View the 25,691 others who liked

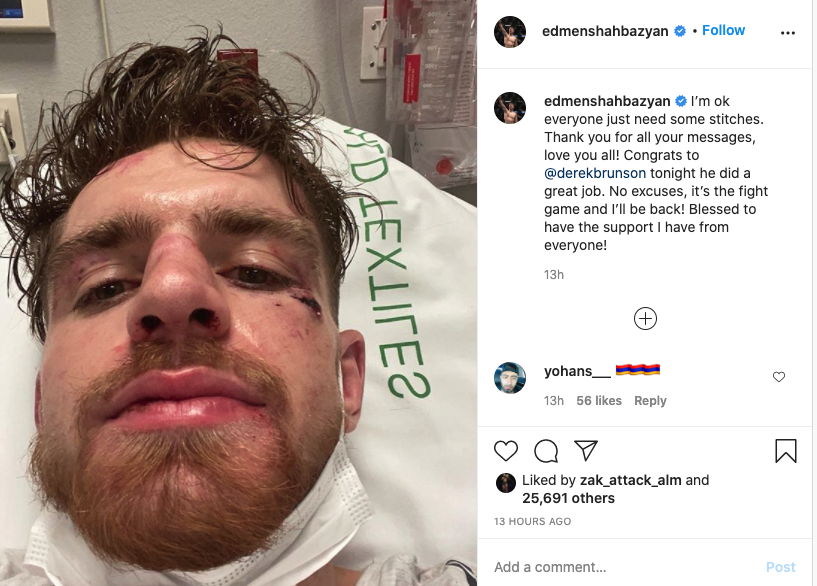tap(568, 498)
